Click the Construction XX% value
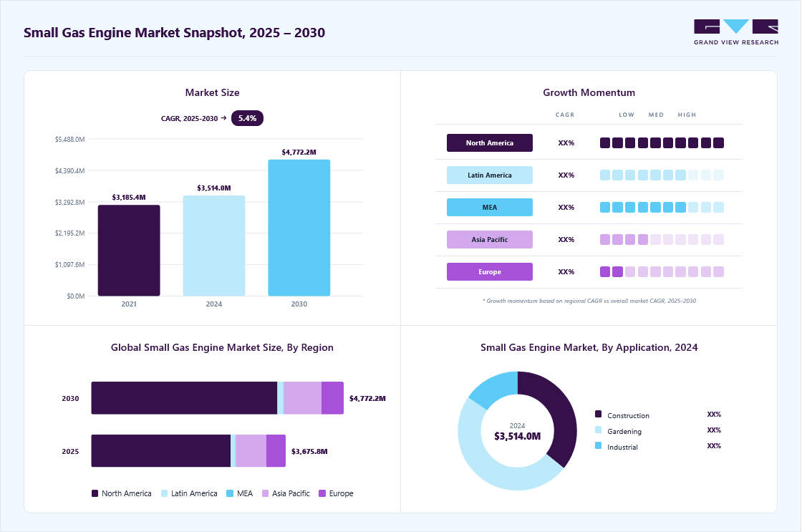This screenshot has height=532, width=802. [714, 415]
